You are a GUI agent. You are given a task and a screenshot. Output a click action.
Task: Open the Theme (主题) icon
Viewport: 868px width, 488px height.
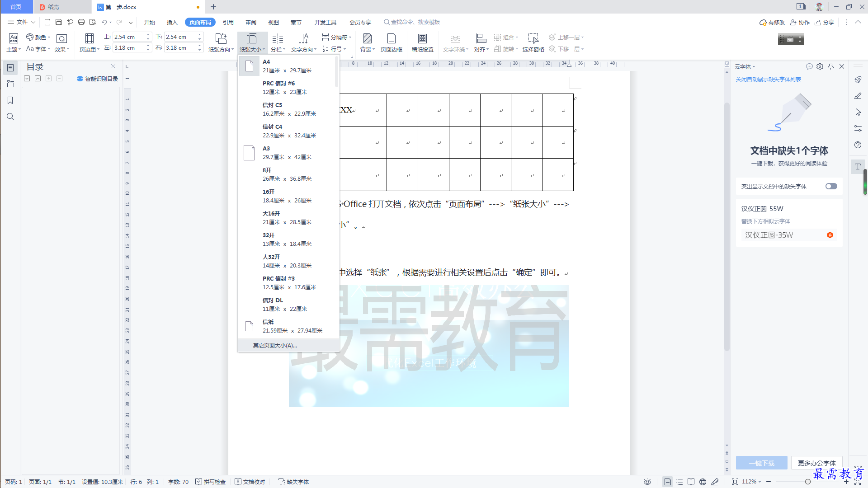coord(14,38)
